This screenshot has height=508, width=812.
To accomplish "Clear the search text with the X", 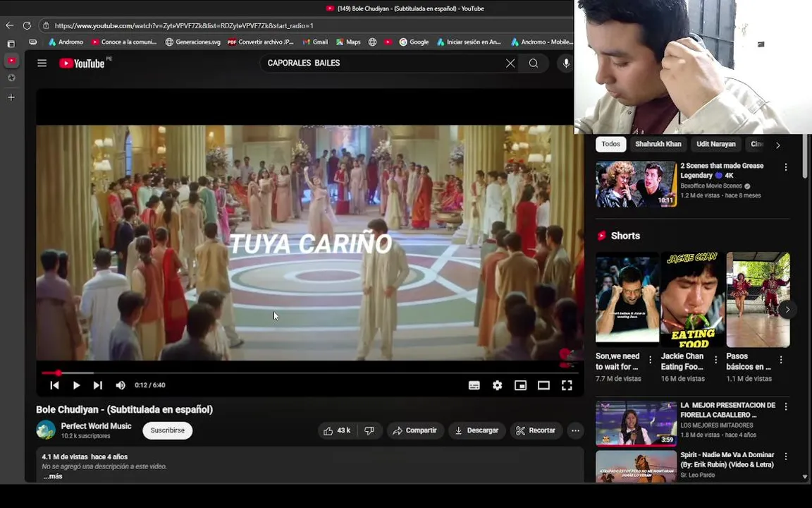I will click(x=510, y=64).
